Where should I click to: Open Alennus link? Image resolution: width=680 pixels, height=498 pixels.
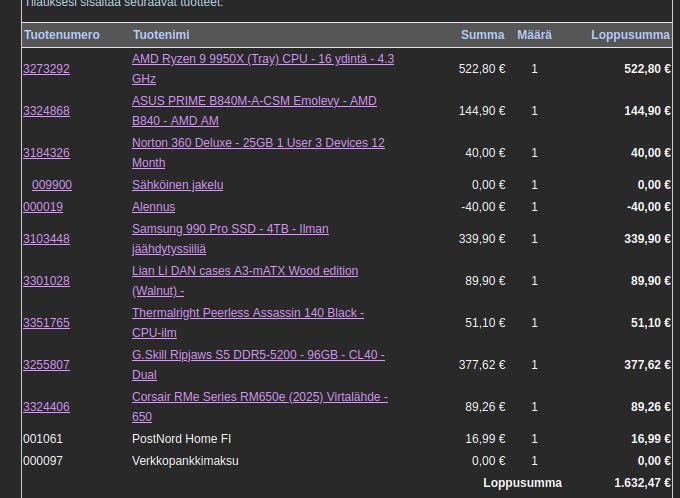coord(154,207)
